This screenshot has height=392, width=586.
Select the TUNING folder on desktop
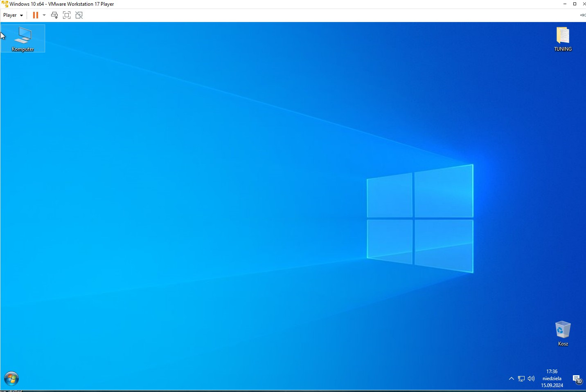click(x=563, y=39)
